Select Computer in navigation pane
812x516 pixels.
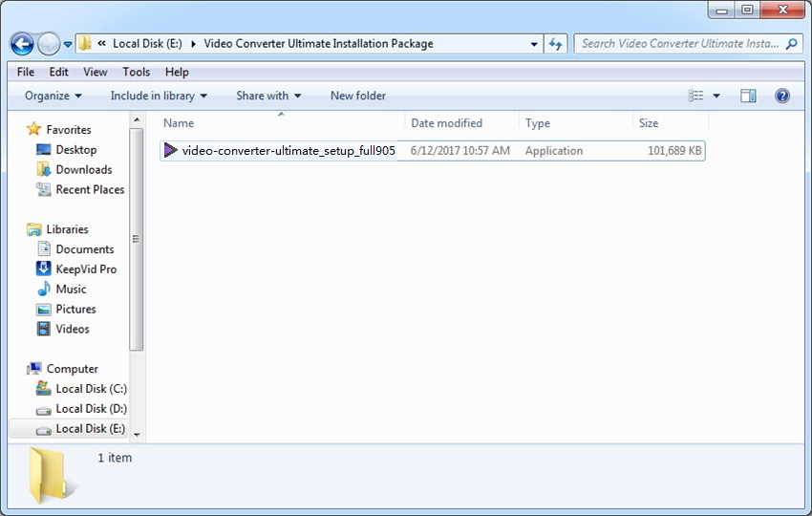(x=72, y=369)
